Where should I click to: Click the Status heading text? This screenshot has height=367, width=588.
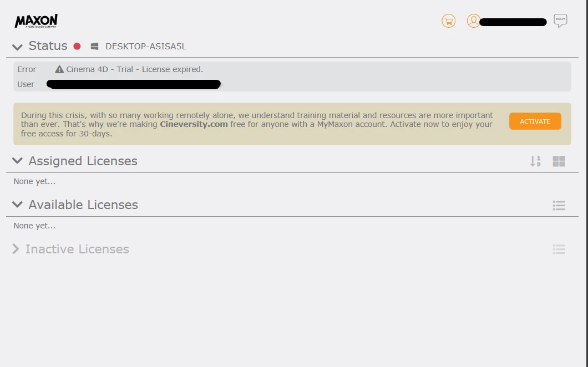point(48,45)
